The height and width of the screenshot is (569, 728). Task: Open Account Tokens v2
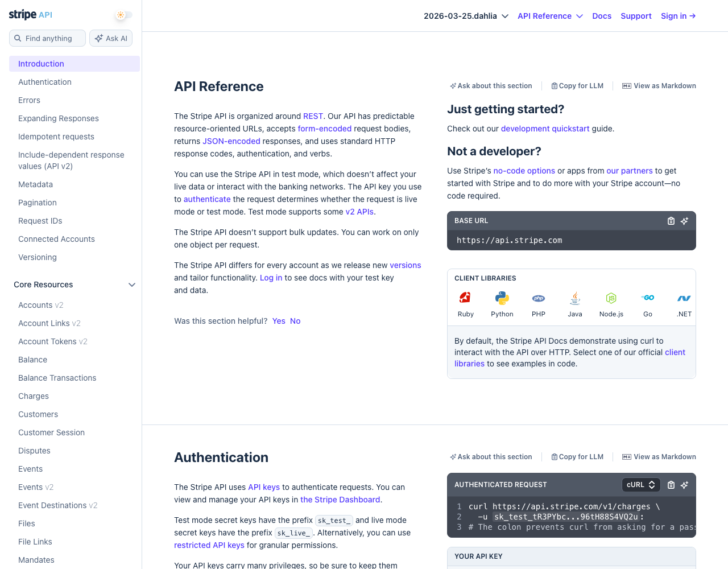pos(53,341)
